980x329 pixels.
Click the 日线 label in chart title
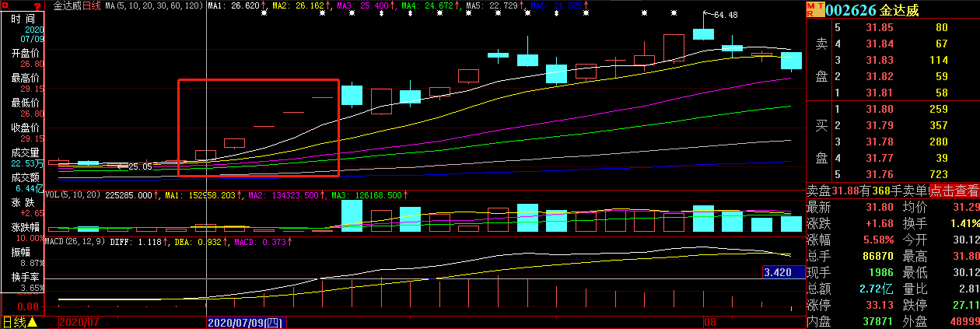(92, 5)
